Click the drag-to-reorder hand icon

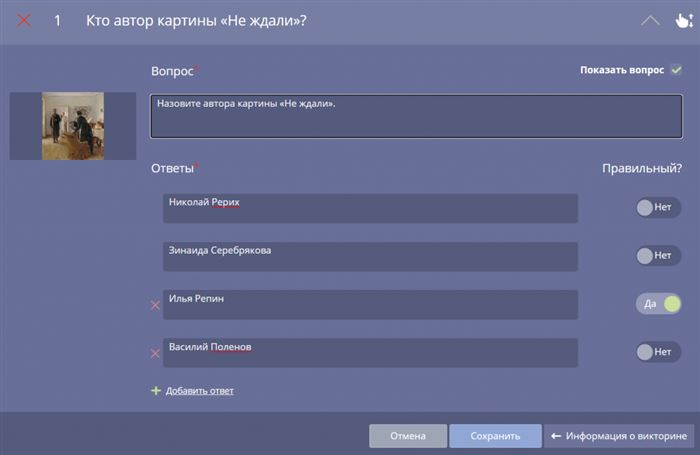click(684, 21)
